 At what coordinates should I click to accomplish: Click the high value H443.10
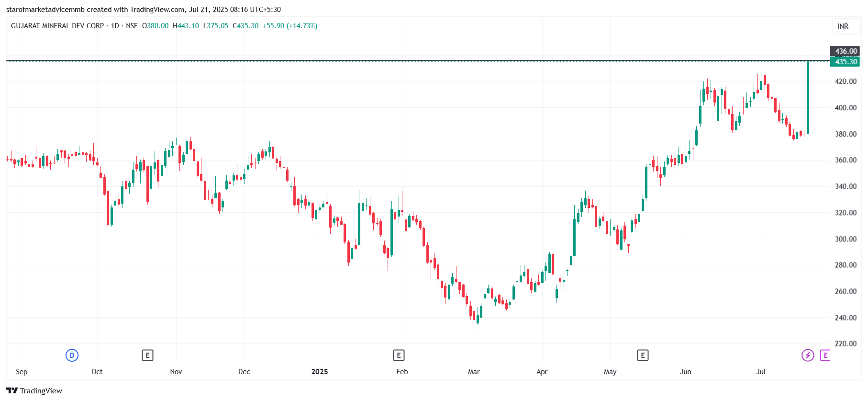point(186,26)
